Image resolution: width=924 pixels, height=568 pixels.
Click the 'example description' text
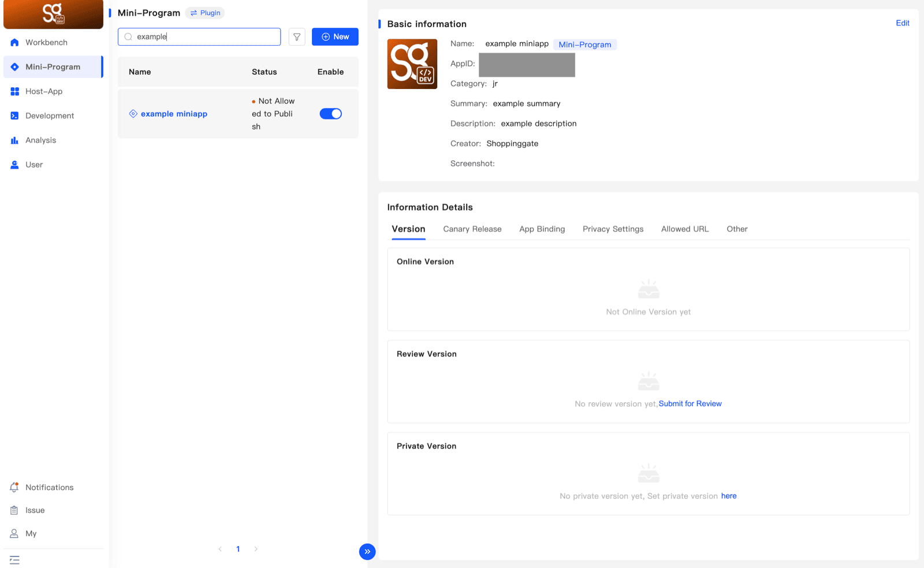(539, 124)
